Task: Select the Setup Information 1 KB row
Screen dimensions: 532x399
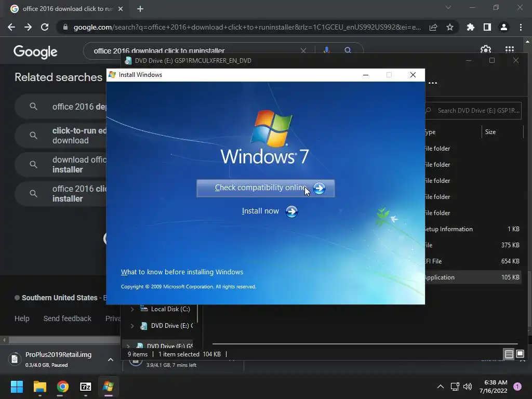Action: pos(473,229)
